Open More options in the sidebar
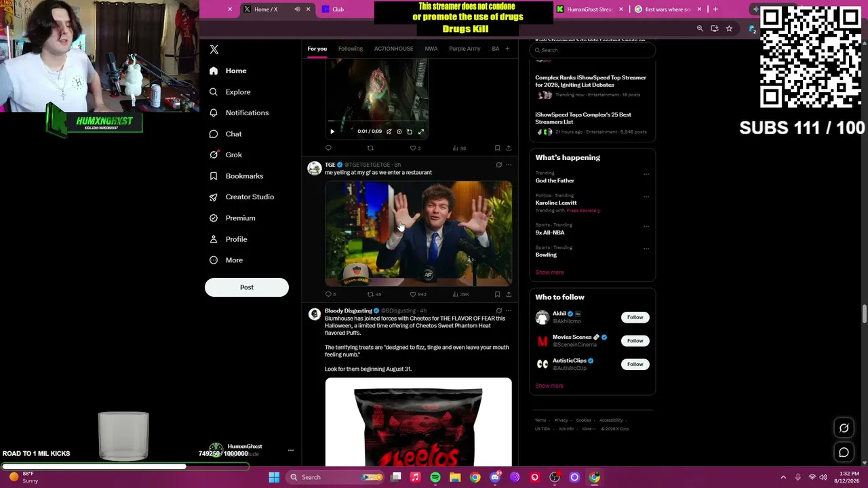The image size is (868, 488). point(226,260)
